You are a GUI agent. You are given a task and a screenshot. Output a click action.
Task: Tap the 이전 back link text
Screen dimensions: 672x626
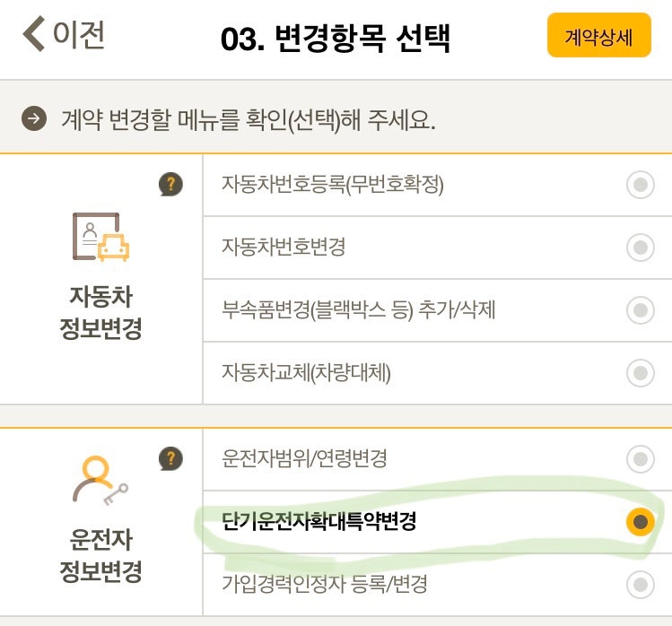click(79, 35)
